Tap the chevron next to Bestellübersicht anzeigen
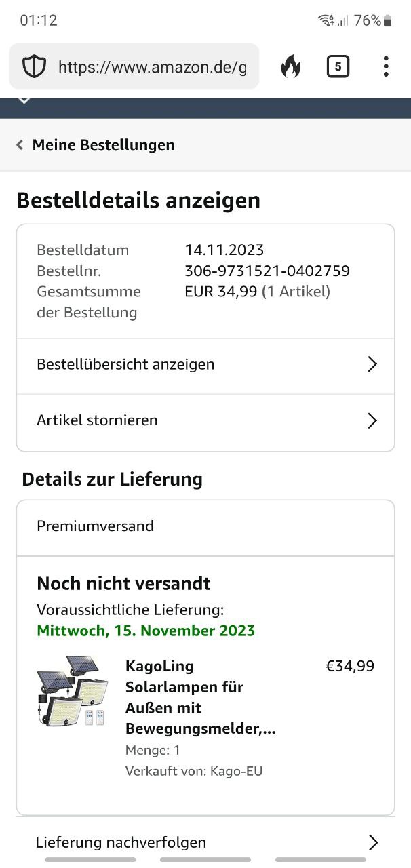The height and width of the screenshot is (868, 411). (372, 364)
